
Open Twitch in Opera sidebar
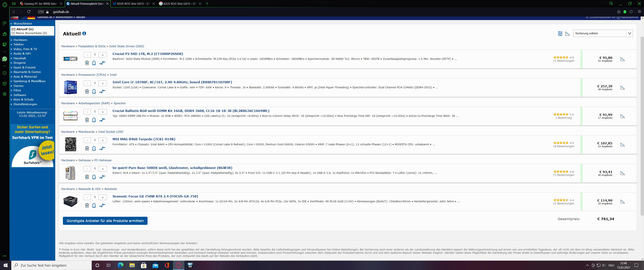coord(4,44)
